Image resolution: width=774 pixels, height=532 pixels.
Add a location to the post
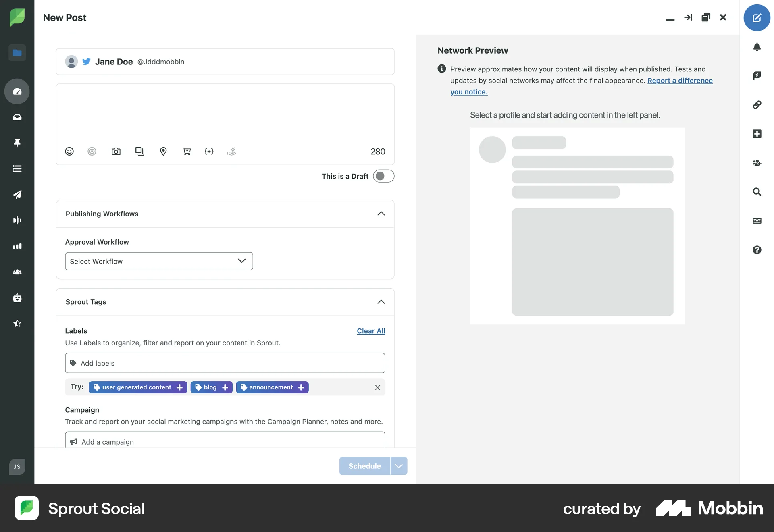pyautogui.click(x=163, y=151)
